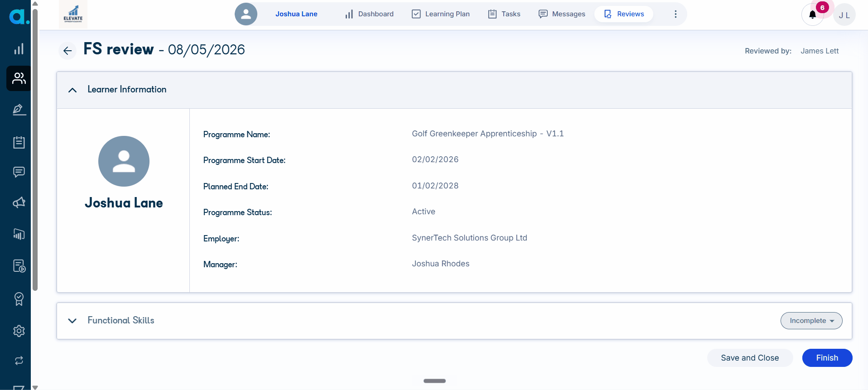Click the Learner Information heading text
This screenshot has height=390, width=868.
tap(127, 89)
